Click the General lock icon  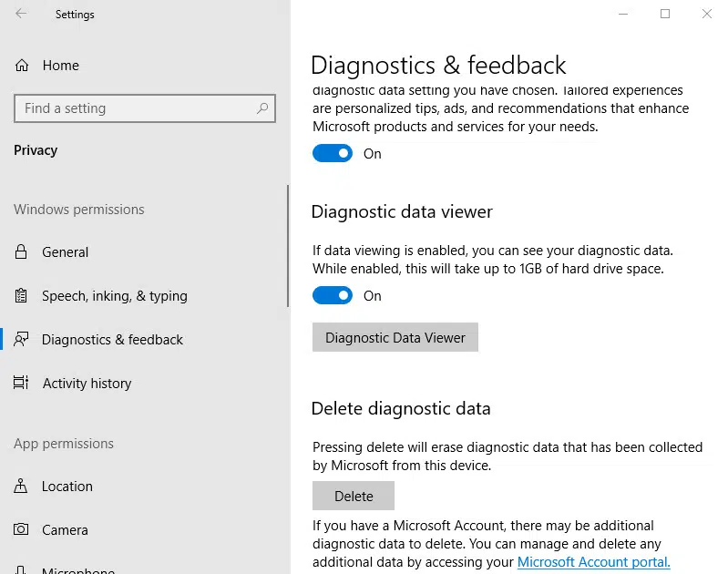pos(21,251)
